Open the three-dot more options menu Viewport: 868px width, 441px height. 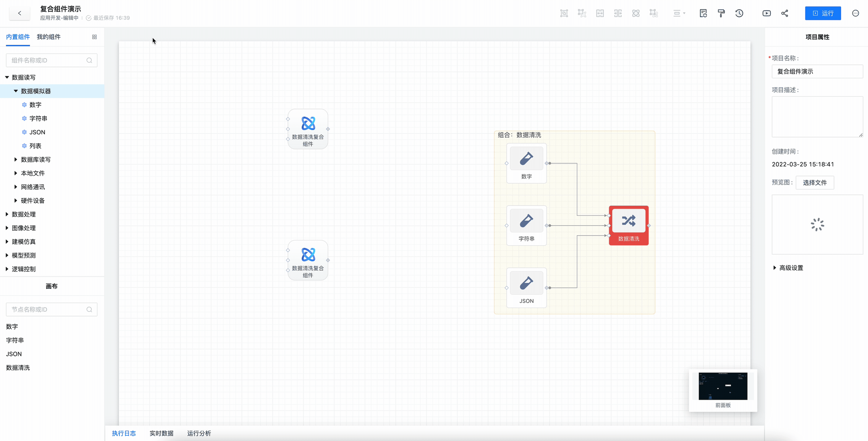(855, 13)
